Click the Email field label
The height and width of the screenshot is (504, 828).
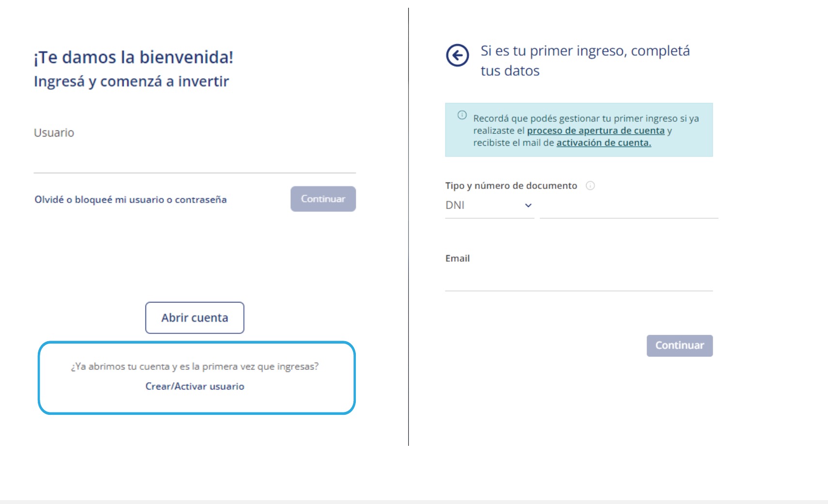point(457,258)
